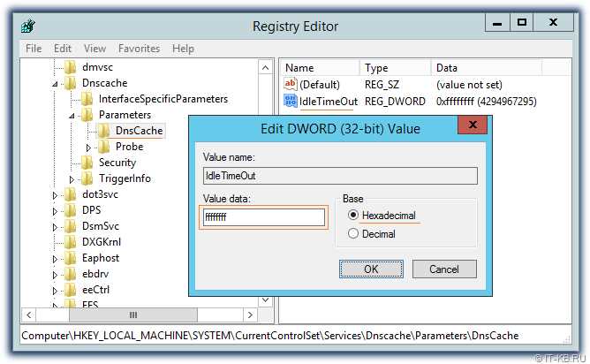Click the DPS folder icon
The width and height of the screenshot is (590, 364).
tap(71, 210)
